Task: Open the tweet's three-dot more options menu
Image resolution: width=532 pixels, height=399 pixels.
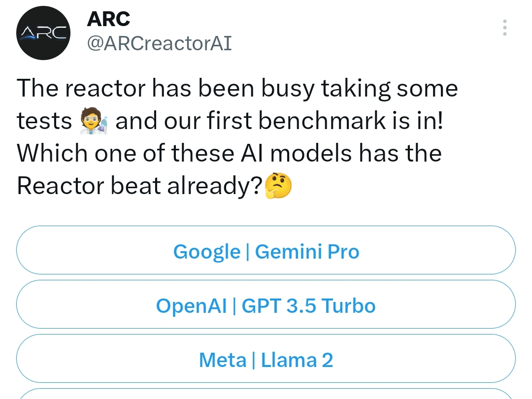Action: (x=504, y=28)
